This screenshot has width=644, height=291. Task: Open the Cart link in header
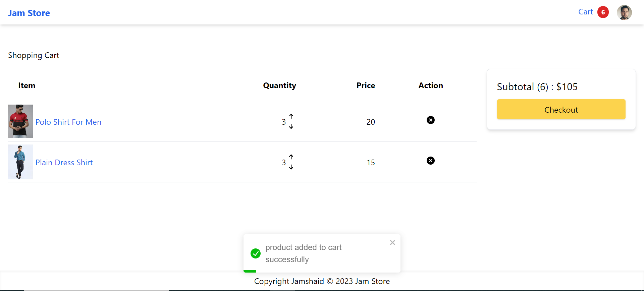[586, 12]
